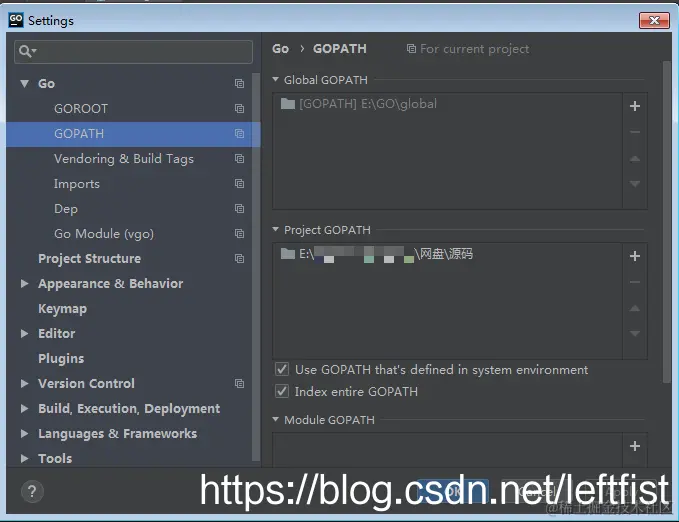Expand the Tools section
The image size is (679, 522).
(x=25, y=458)
